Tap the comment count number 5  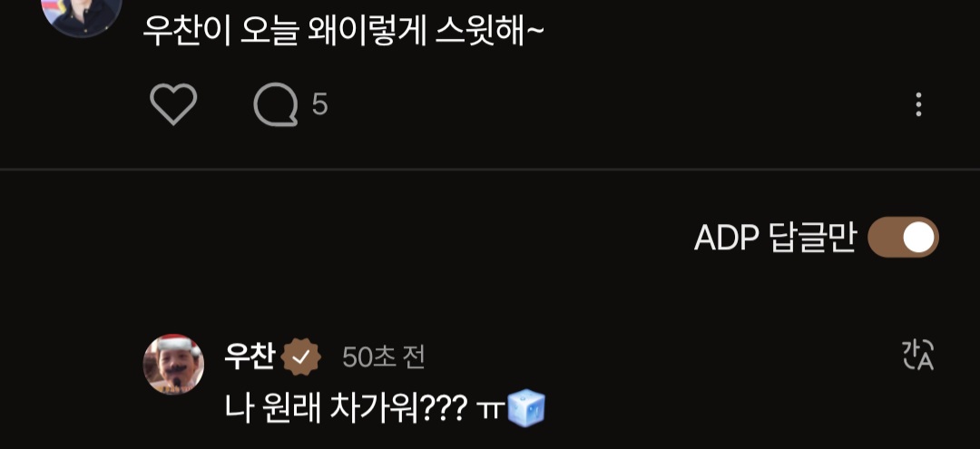point(319,104)
